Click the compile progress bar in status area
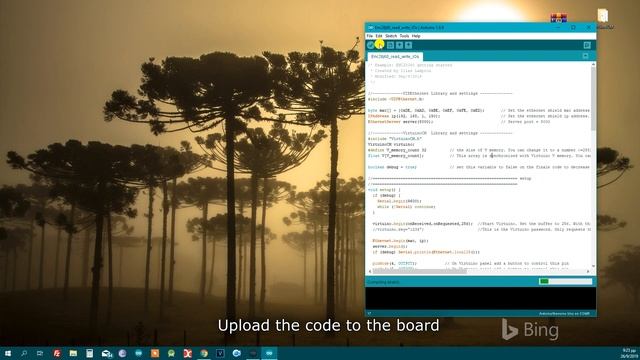 point(565,281)
